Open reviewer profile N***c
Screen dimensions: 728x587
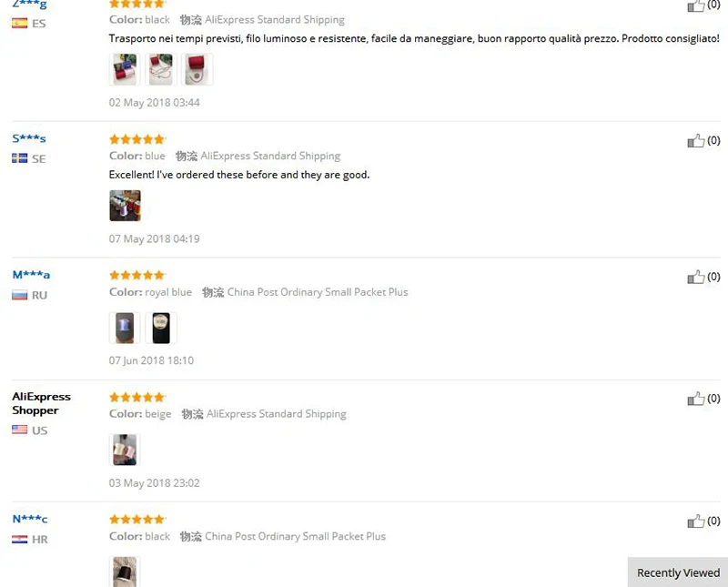pyautogui.click(x=30, y=519)
